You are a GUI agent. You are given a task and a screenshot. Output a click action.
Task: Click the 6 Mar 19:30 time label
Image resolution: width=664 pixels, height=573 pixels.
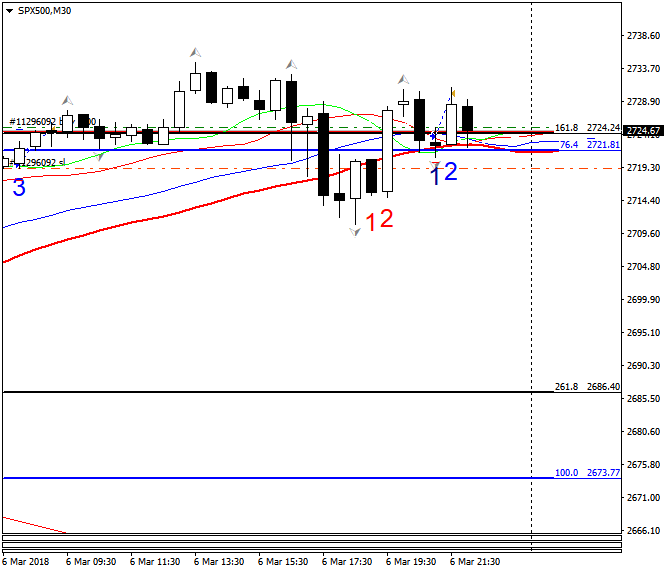(411, 562)
